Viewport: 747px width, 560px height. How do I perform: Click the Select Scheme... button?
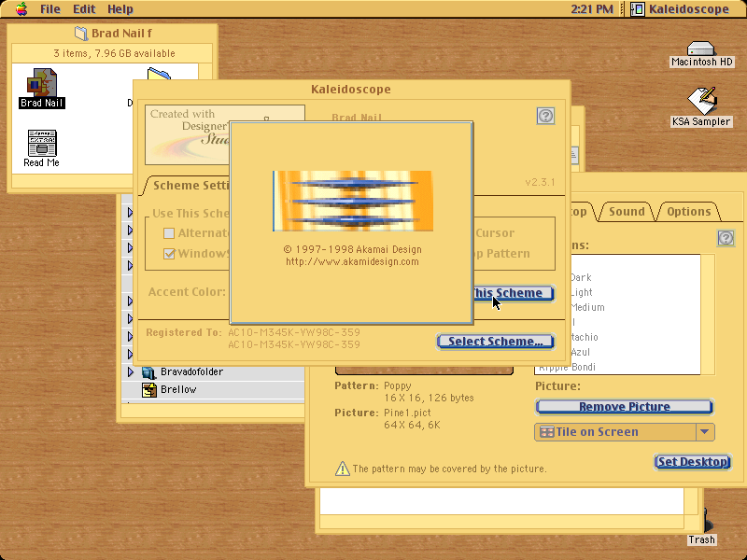496,342
